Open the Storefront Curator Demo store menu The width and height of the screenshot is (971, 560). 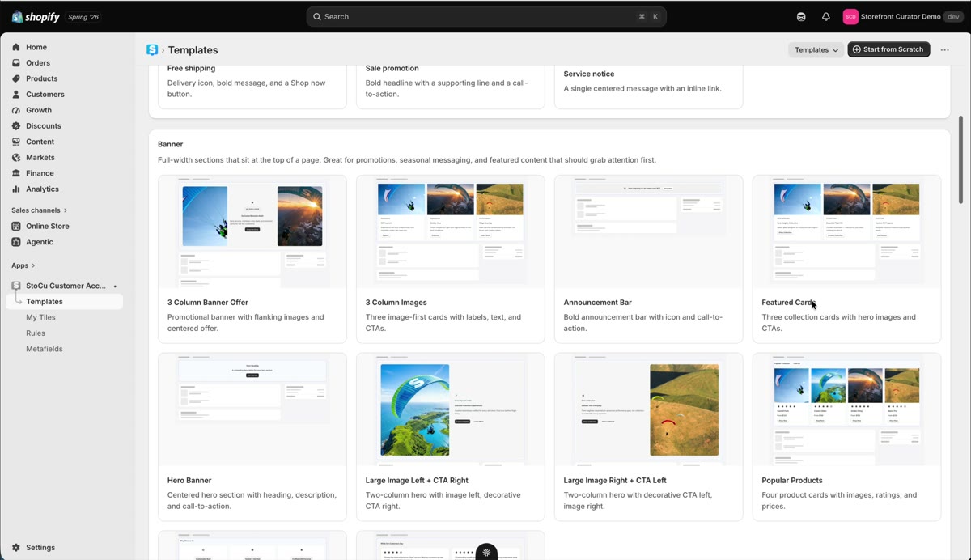coord(903,16)
